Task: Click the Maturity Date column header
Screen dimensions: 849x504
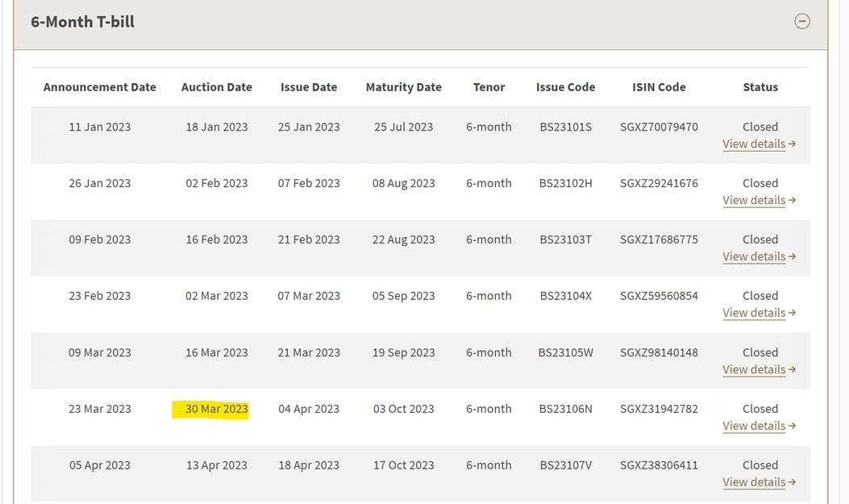Action: coord(403,87)
